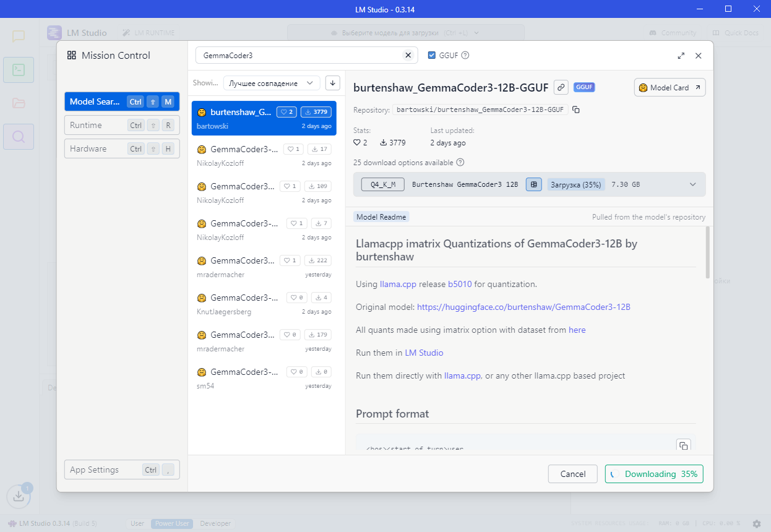Click the Загрузка (35%) progress label

tap(575, 184)
